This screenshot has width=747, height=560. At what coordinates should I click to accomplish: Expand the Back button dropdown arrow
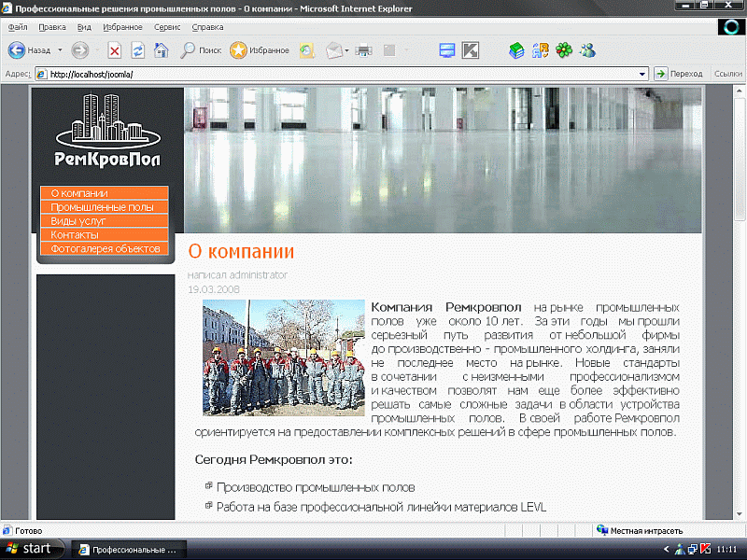[59, 51]
